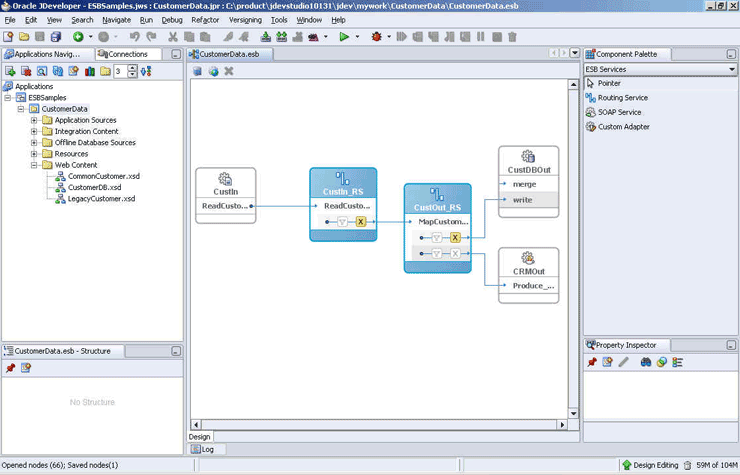Image resolution: width=740 pixels, height=475 pixels.
Task: Click the Register with ESB globe icon
Action: tap(214, 71)
